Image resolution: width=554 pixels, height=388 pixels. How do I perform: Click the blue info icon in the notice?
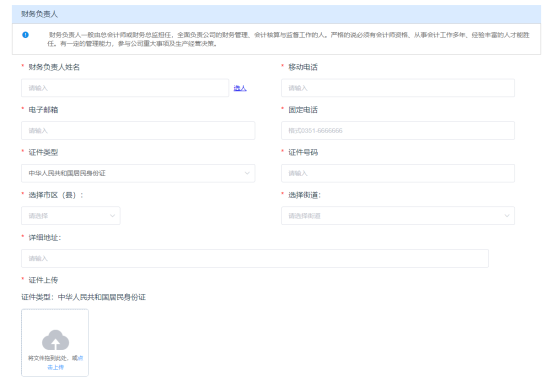[25, 35]
